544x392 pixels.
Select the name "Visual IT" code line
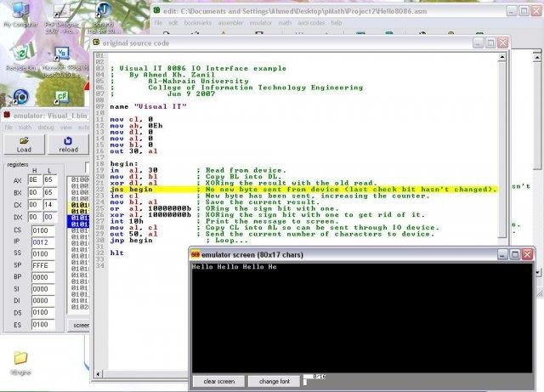(x=149, y=106)
